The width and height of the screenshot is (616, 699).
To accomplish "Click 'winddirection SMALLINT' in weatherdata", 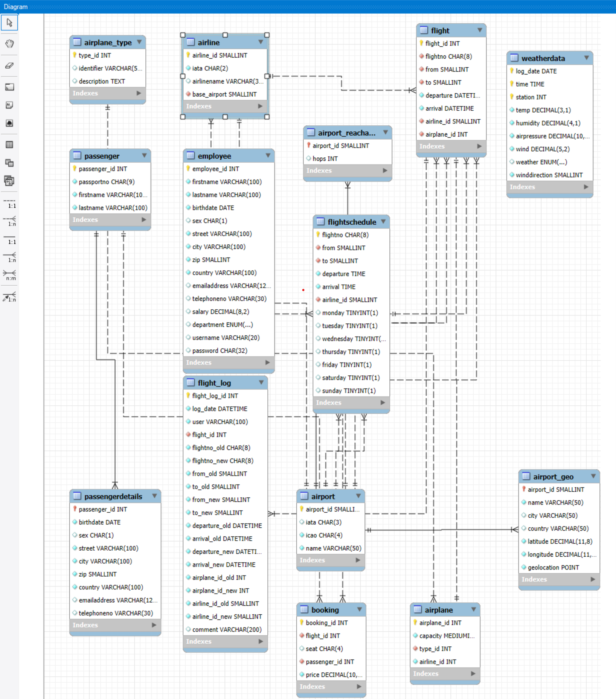I will (550, 175).
